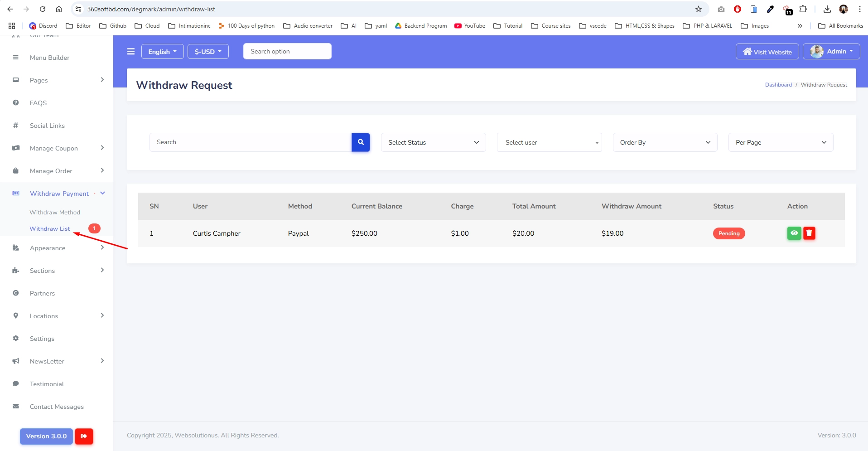The height and width of the screenshot is (451, 868).
Task: Open the English language dropdown
Action: pyautogui.click(x=163, y=52)
